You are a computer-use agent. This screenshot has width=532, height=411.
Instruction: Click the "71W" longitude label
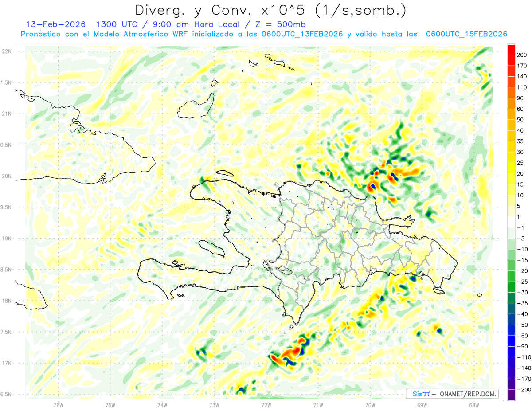pyautogui.click(x=318, y=405)
